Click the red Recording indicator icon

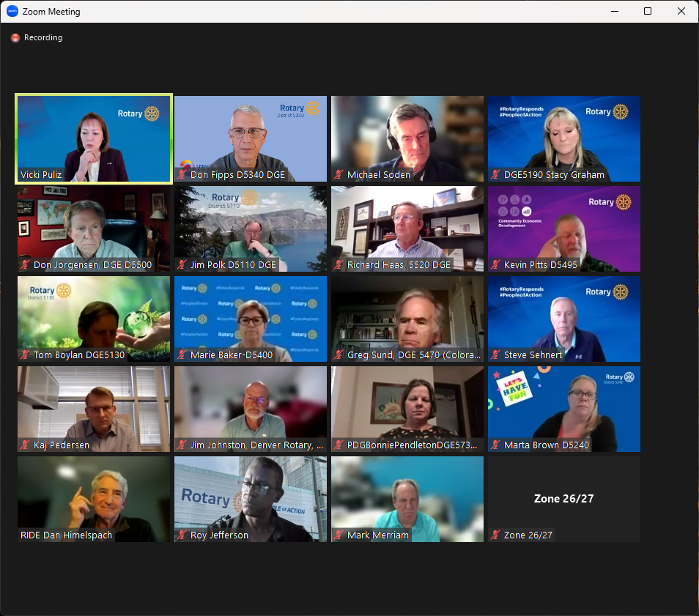15,37
